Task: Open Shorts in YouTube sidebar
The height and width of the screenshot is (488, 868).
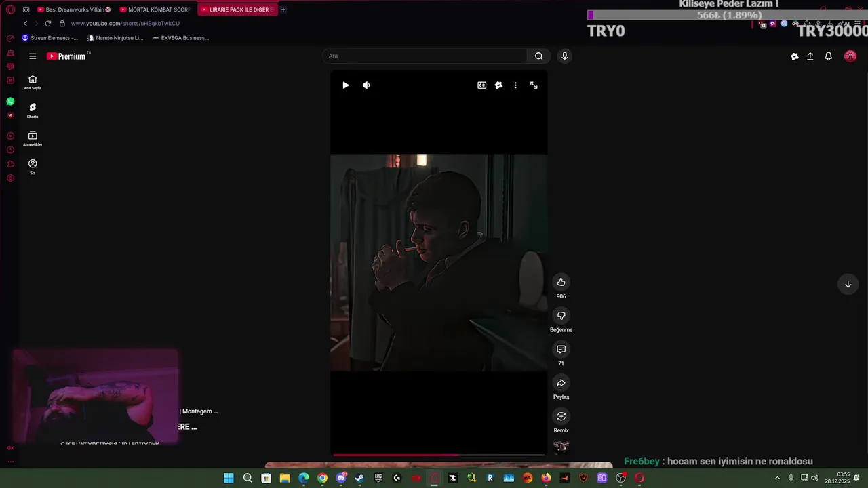Action: pyautogui.click(x=33, y=110)
